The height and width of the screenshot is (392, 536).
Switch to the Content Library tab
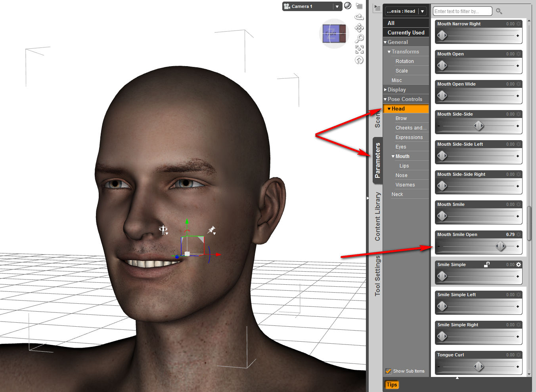click(377, 216)
